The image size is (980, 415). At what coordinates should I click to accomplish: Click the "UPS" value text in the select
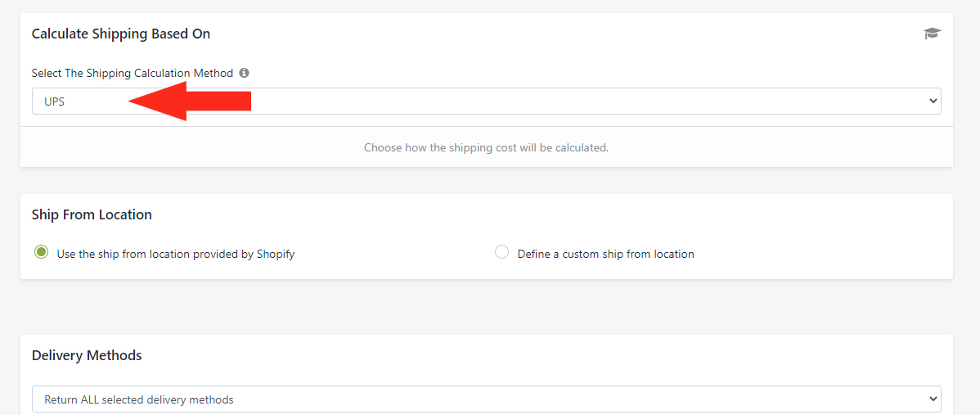tap(55, 102)
